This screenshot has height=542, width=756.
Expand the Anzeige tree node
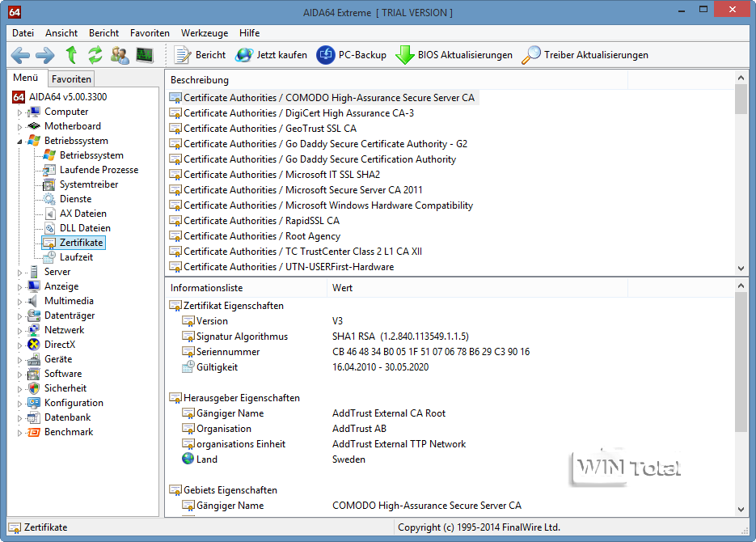click(x=19, y=287)
